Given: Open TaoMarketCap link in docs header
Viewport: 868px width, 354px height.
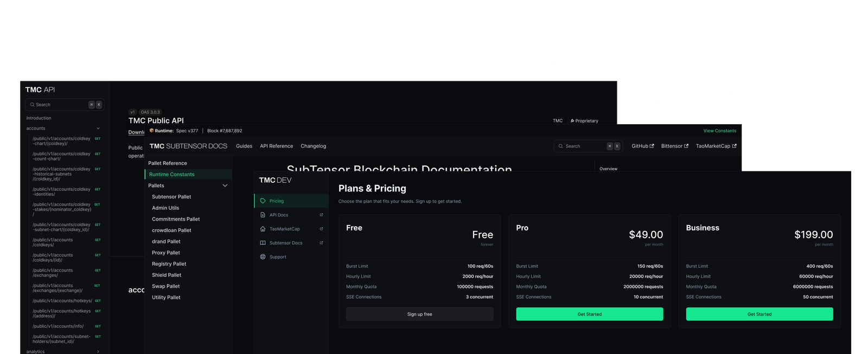Looking at the screenshot, I should (x=716, y=146).
